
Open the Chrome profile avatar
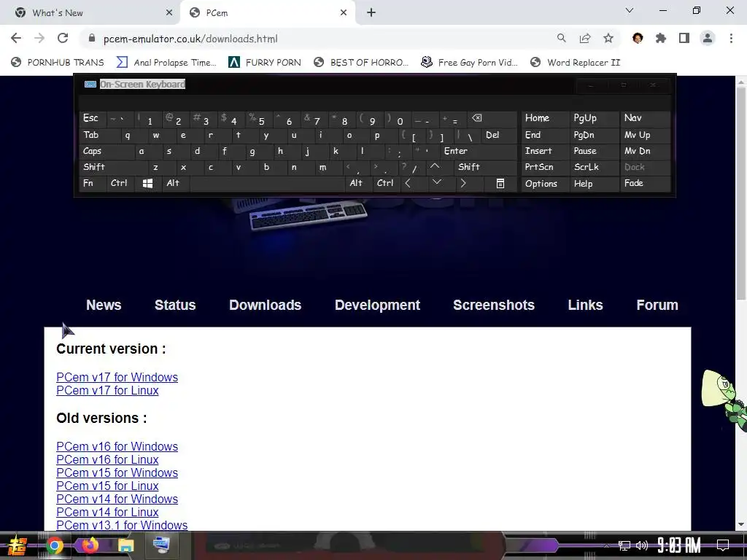point(708,39)
